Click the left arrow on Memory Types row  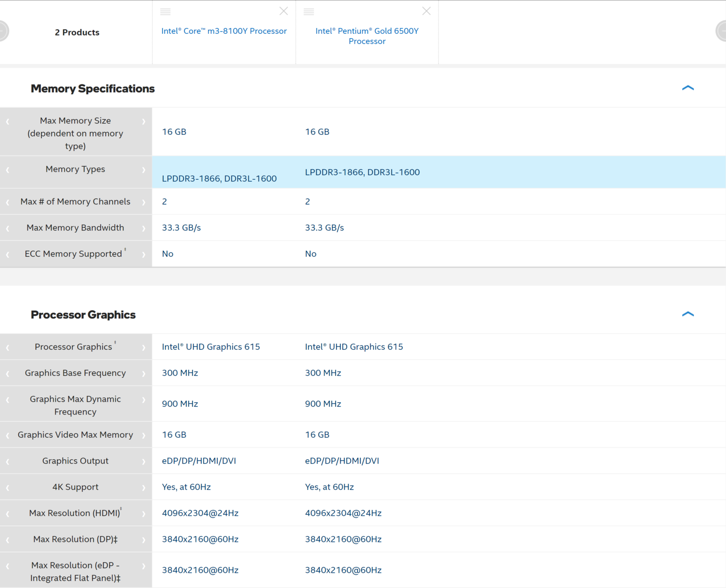tap(8, 170)
